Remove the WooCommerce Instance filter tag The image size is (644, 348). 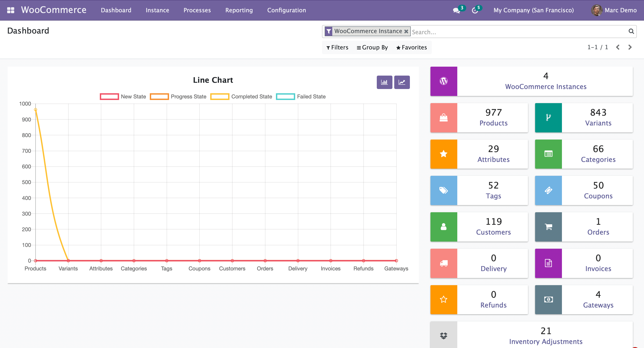[406, 31]
